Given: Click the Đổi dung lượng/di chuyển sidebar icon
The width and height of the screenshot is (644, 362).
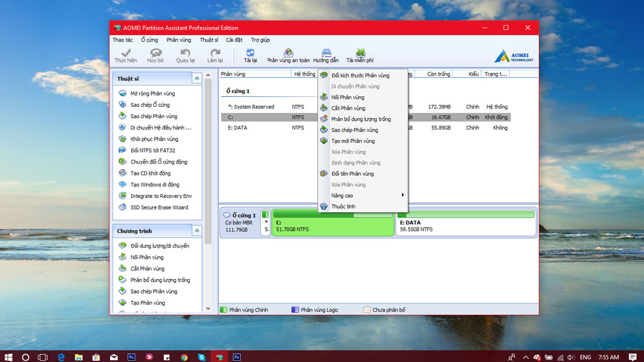Looking at the screenshot, I should (x=123, y=246).
